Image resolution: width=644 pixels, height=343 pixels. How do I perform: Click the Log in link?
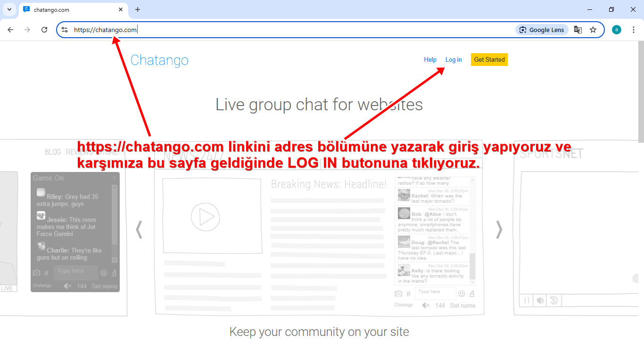point(454,60)
